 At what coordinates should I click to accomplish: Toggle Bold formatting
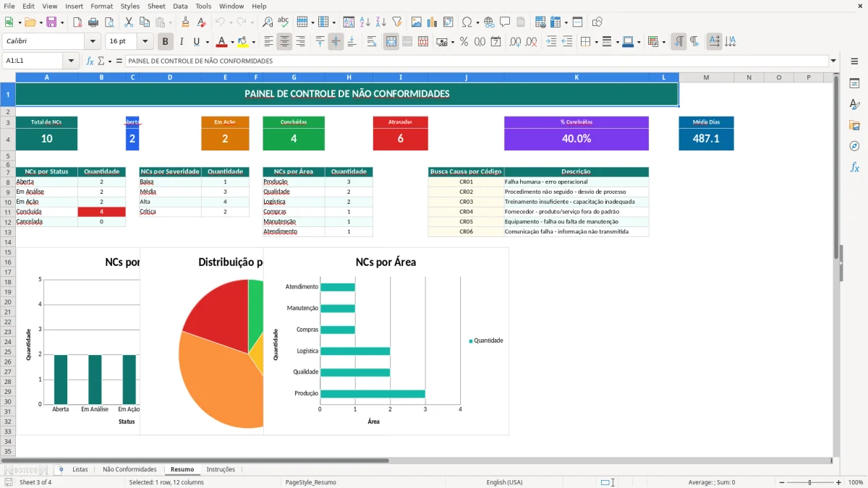[x=166, y=42]
